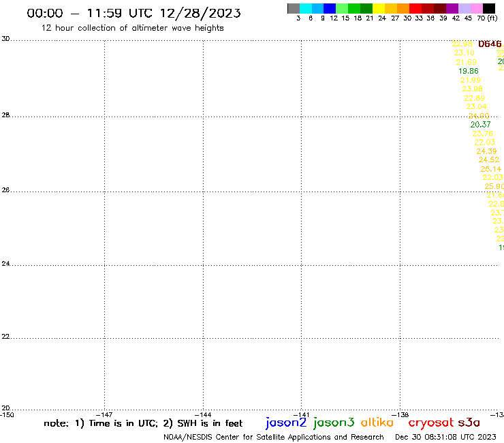504x443 pixels.
Task: Click the purple swatch in the color scale
Action: [452, 8]
